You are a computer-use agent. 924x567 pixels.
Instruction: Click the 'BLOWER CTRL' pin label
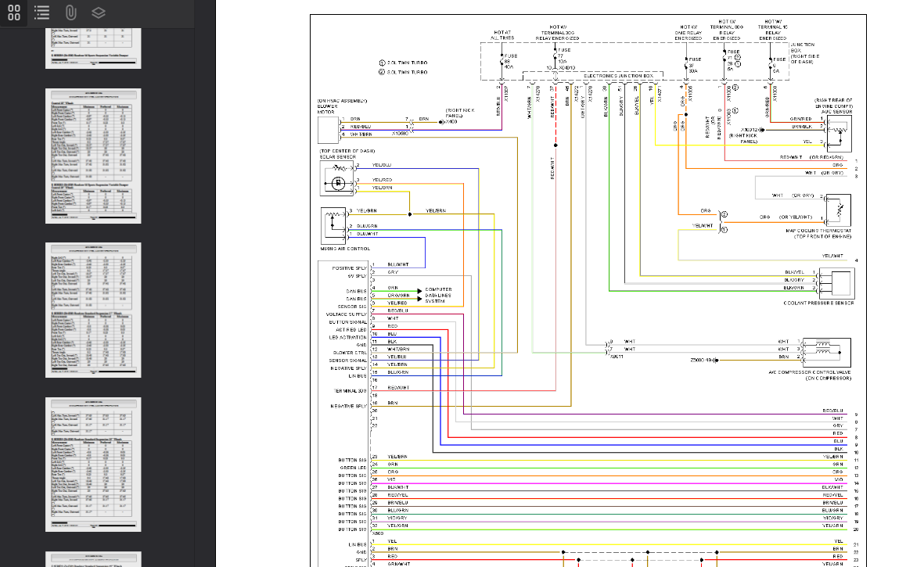click(350, 353)
